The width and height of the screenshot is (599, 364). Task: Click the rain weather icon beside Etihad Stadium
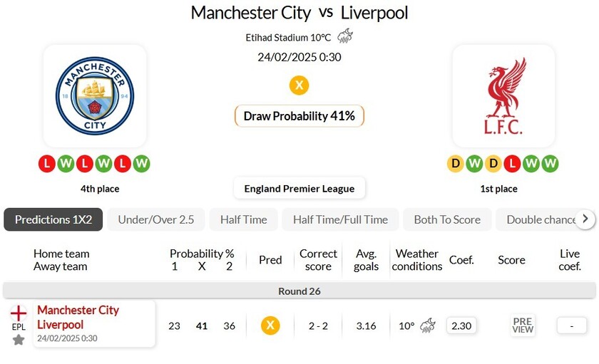[x=345, y=36]
